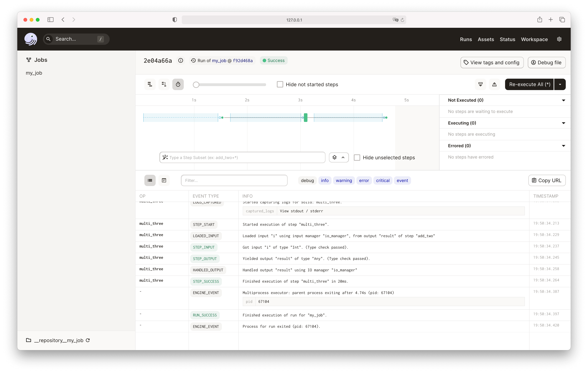Open the my_job link in run header
Screen dimensions: 588x373
pyautogui.click(x=219, y=60)
